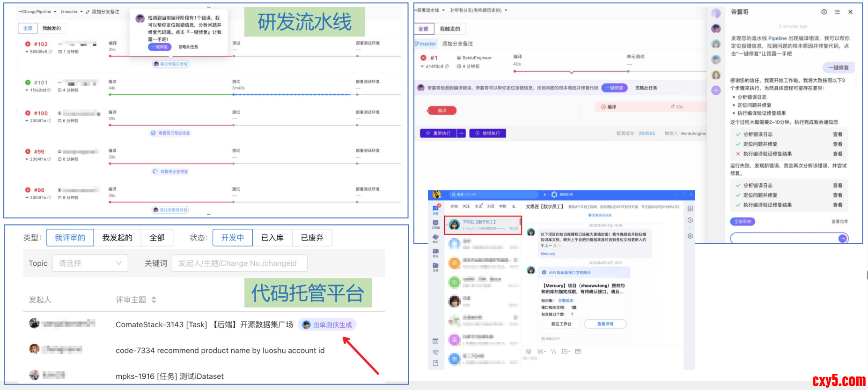The image size is (868, 390).
Task: Expand the Topic 请选择 dropdown
Action: pyautogui.click(x=90, y=263)
